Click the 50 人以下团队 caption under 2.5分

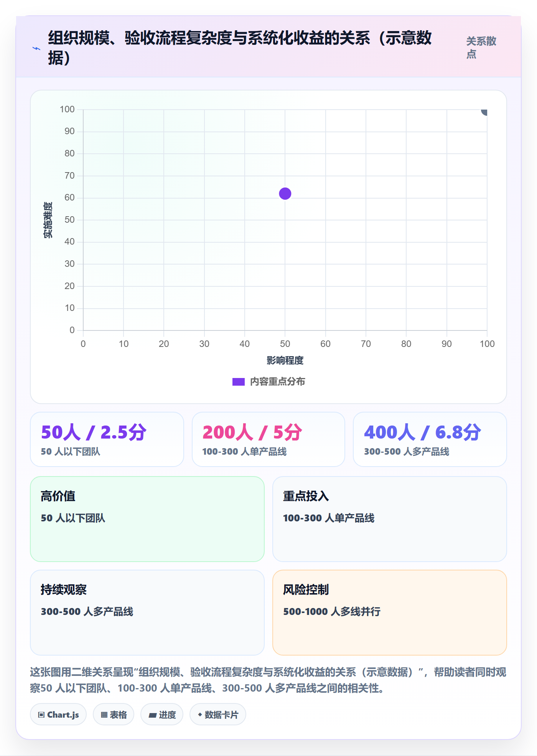pos(71,452)
